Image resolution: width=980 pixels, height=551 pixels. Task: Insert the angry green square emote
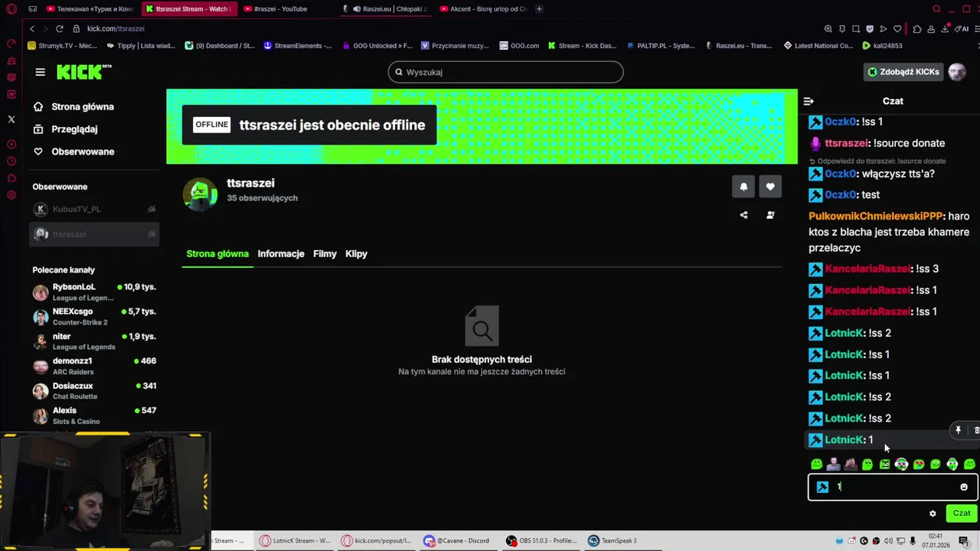(884, 465)
